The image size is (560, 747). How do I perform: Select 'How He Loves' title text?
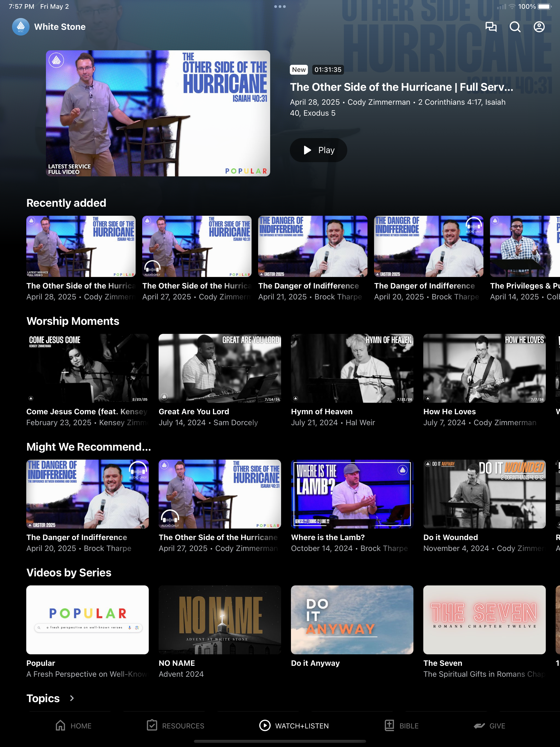(450, 412)
